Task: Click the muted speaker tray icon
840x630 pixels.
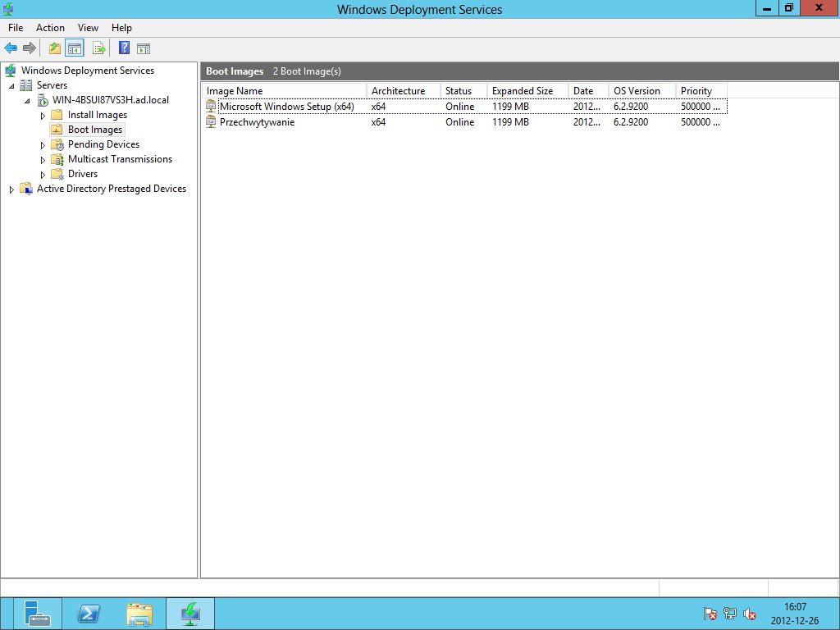Action: click(x=750, y=614)
